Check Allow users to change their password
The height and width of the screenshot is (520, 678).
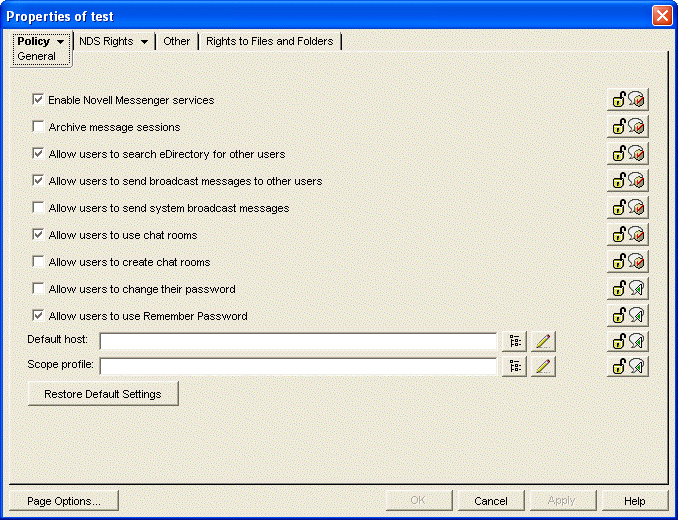(38, 288)
